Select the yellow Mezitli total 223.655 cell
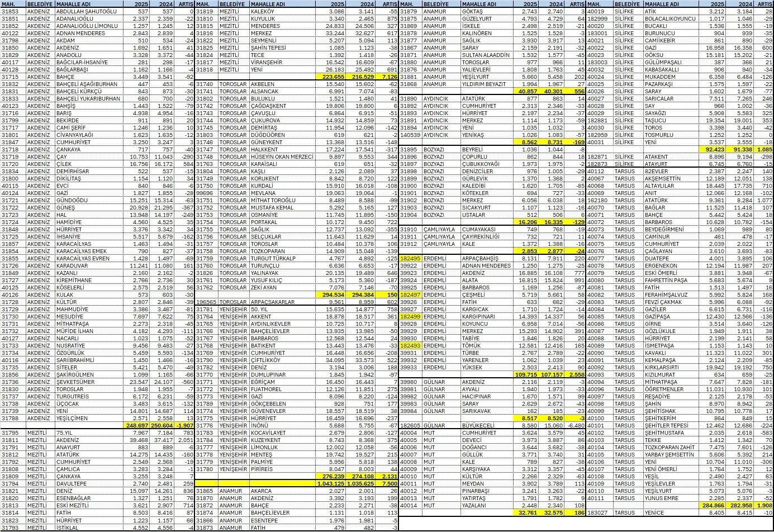 (x=330, y=77)
